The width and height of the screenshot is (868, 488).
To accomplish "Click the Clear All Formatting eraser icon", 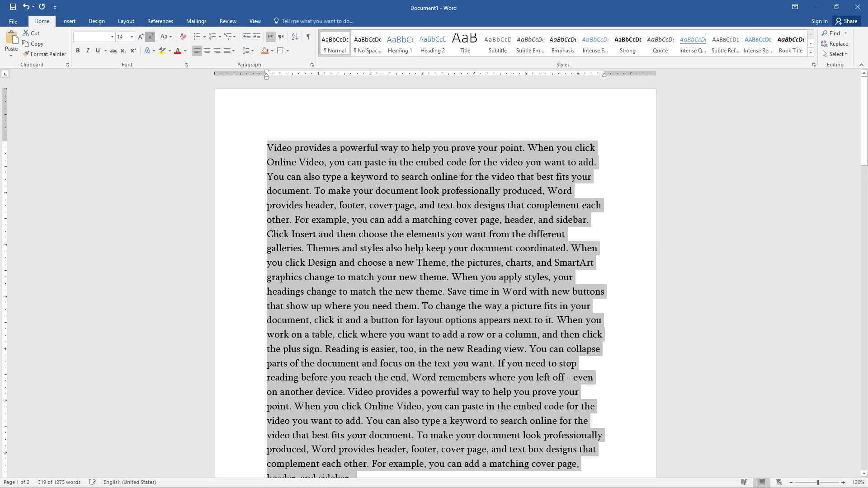I will pyautogui.click(x=183, y=37).
